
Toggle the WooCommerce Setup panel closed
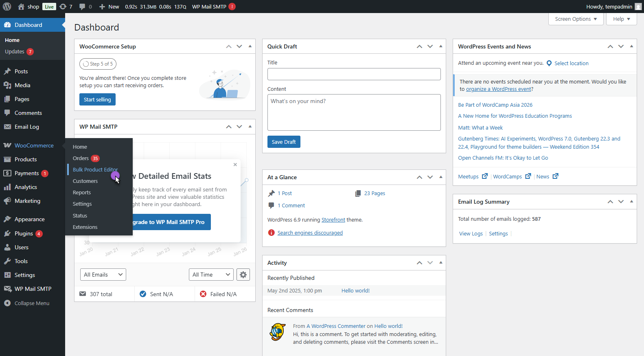pyautogui.click(x=250, y=46)
